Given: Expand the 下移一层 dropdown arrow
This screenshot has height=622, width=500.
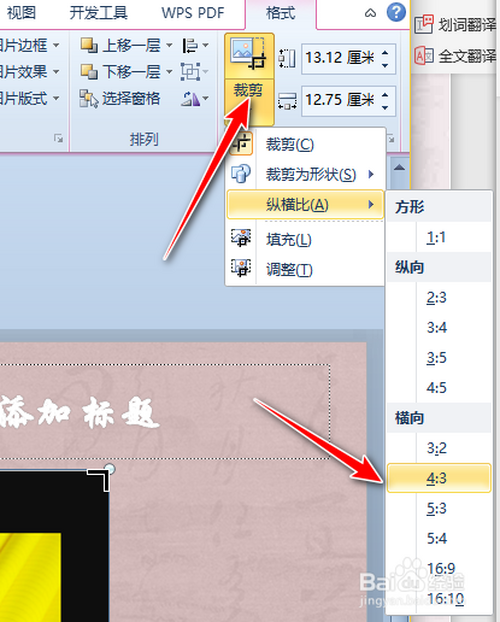Looking at the screenshot, I should (x=169, y=72).
